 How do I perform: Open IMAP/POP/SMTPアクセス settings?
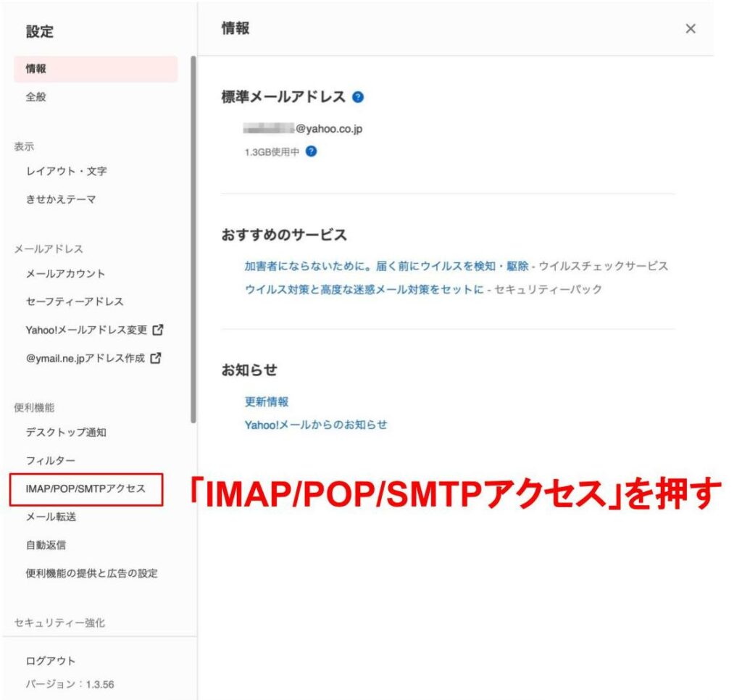(86, 489)
